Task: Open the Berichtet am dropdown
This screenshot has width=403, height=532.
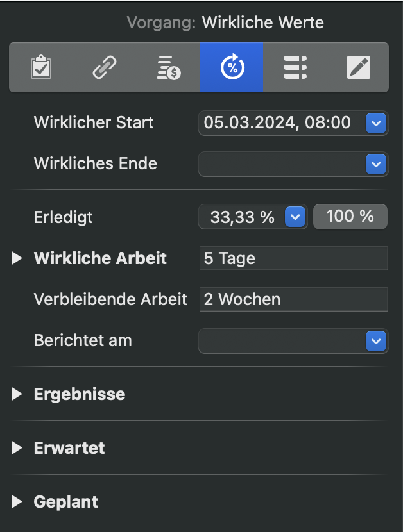Action: [375, 341]
